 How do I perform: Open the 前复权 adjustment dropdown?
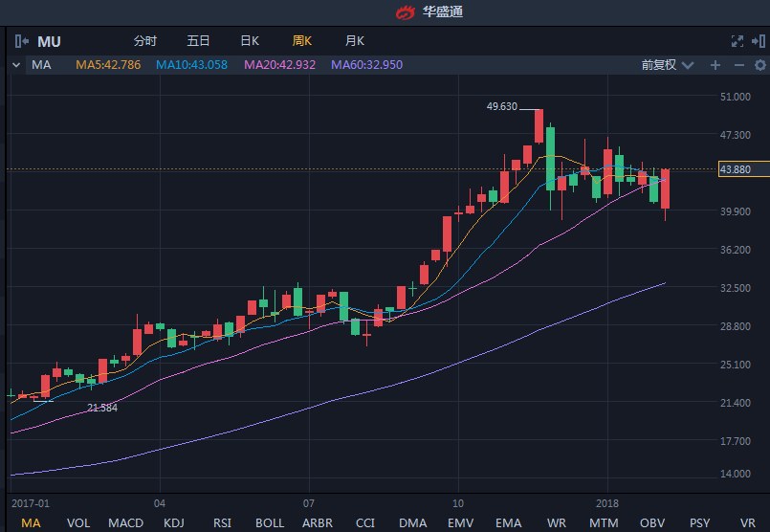pos(665,65)
